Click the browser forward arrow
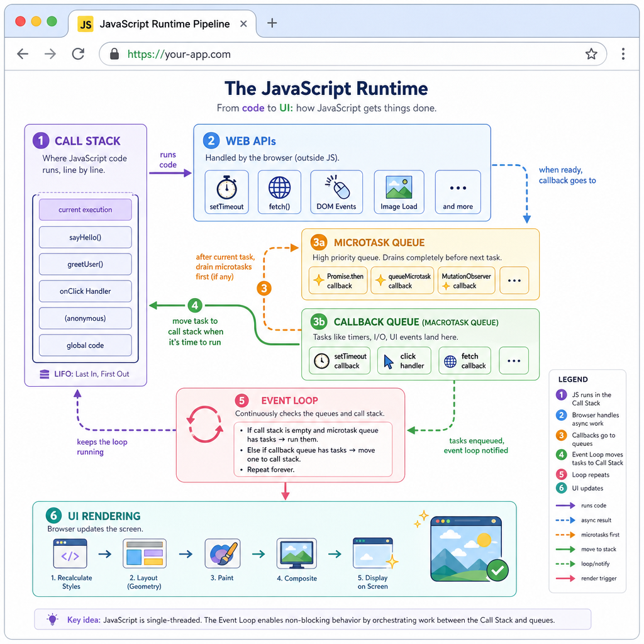This screenshot has width=644, height=644. [50, 54]
